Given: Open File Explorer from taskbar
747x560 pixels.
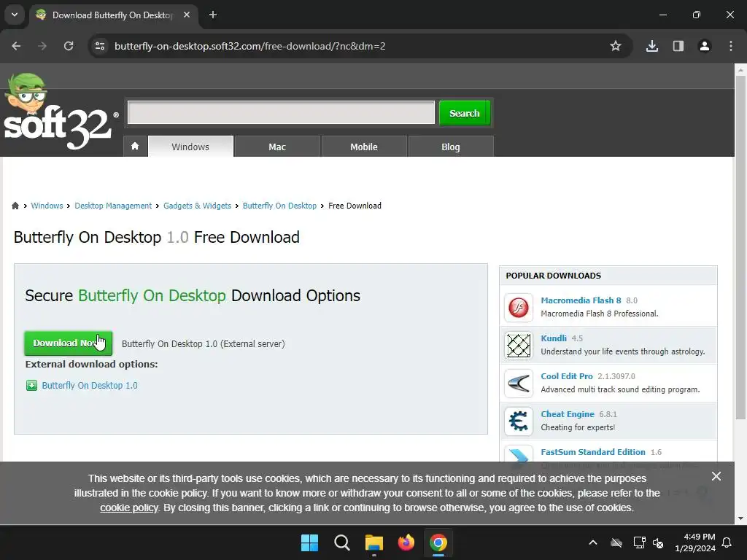Looking at the screenshot, I should coord(374,542).
